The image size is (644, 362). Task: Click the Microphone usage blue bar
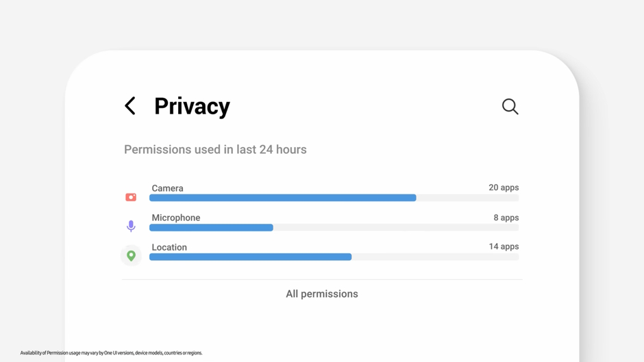(211, 228)
